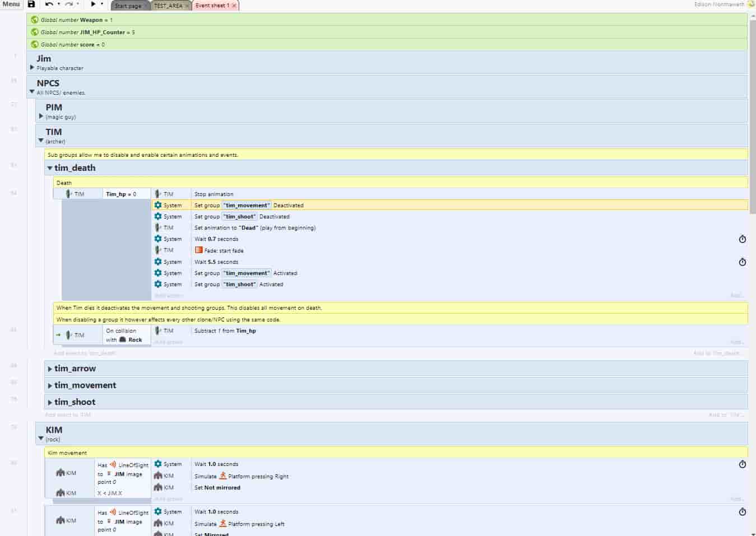This screenshot has width=756, height=536.
Task: Click the System gear icon beside Wait 5.5 seconds
Action: (158, 262)
